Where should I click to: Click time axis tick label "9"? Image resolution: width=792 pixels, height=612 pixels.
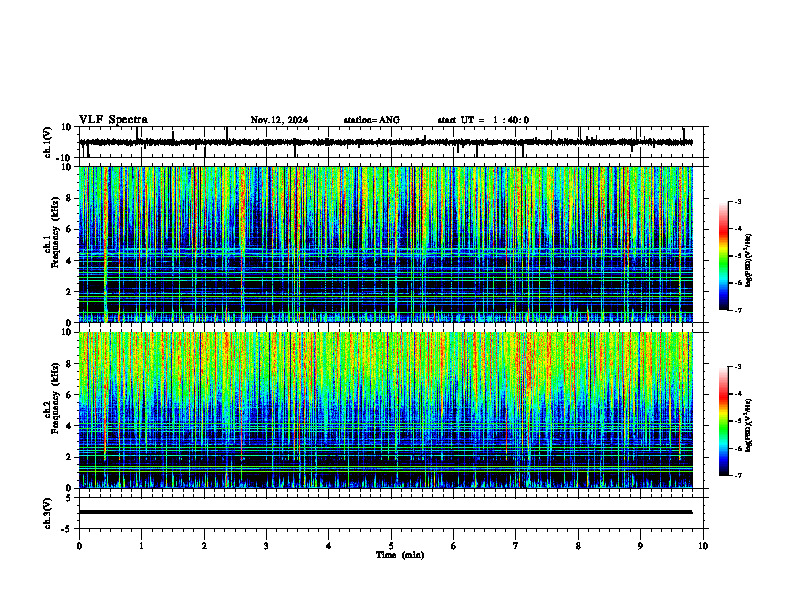(640, 546)
